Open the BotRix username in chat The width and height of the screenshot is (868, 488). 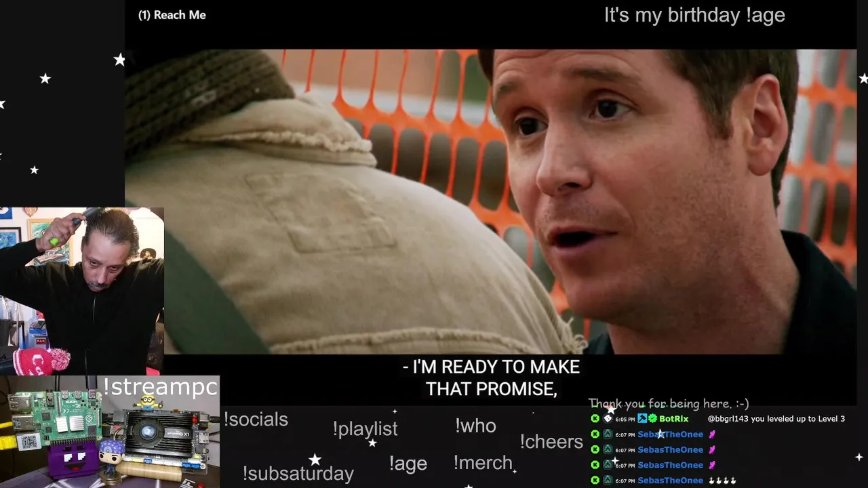tap(673, 419)
